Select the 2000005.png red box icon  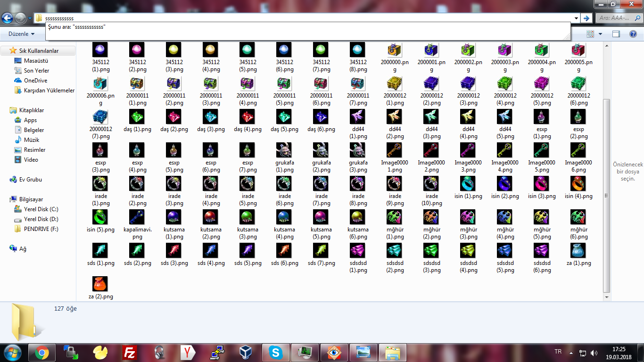tap(578, 49)
